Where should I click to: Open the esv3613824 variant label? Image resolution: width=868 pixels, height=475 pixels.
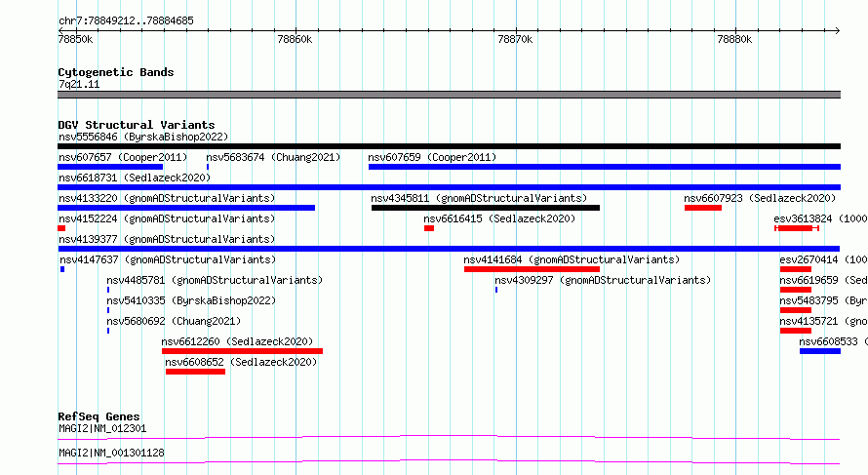pyautogui.click(x=820, y=218)
